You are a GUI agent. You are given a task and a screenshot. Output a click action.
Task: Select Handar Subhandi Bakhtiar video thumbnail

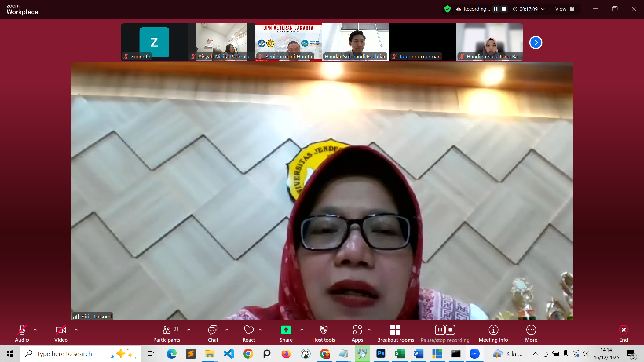tap(355, 42)
